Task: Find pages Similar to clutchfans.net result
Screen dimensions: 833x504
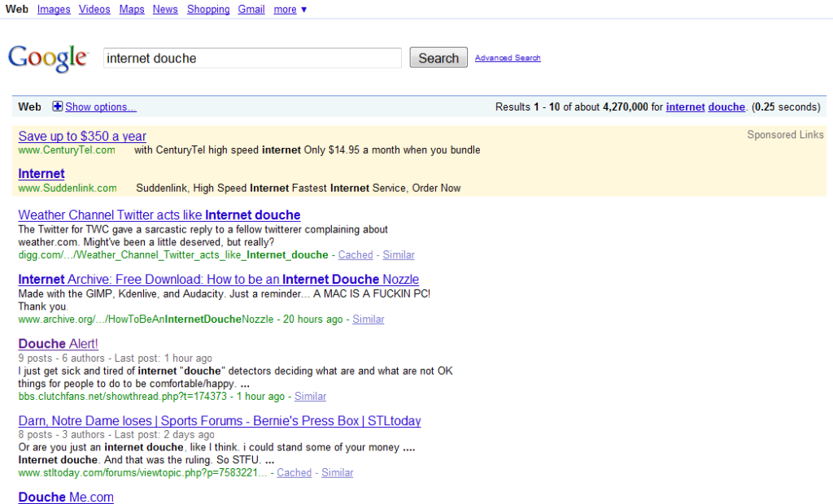Action: (x=310, y=396)
